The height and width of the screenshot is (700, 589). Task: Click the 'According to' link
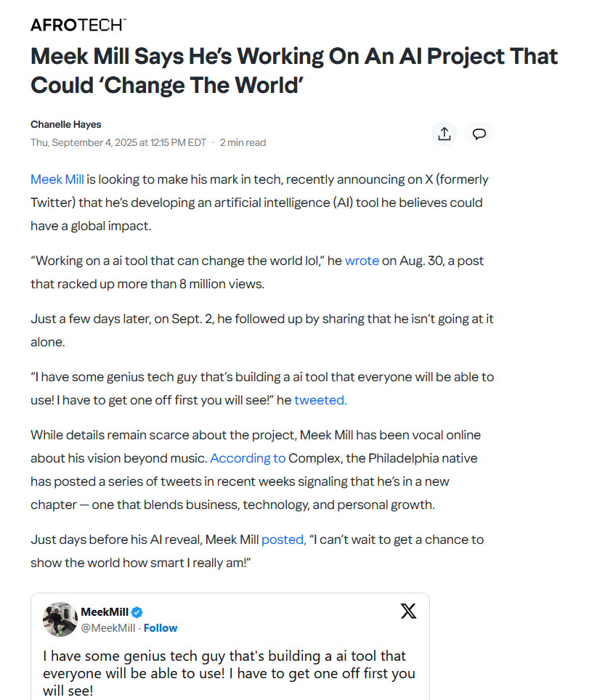pos(248,458)
